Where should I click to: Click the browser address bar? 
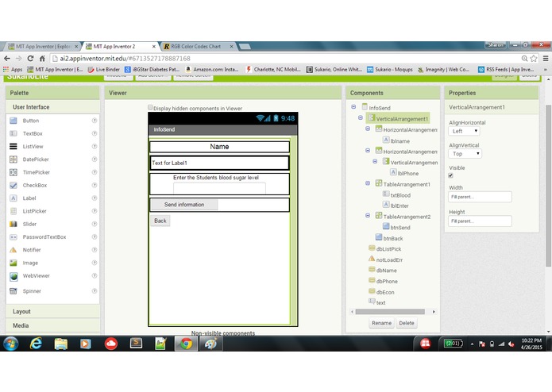click(x=285, y=59)
